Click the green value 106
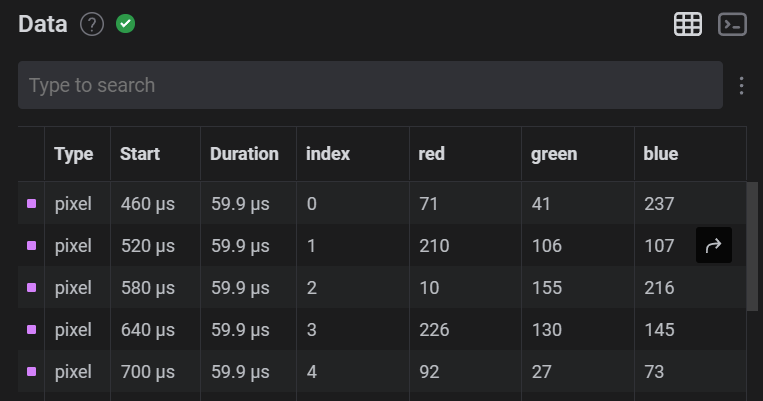 pyautogui.click(x=546, y=246)
